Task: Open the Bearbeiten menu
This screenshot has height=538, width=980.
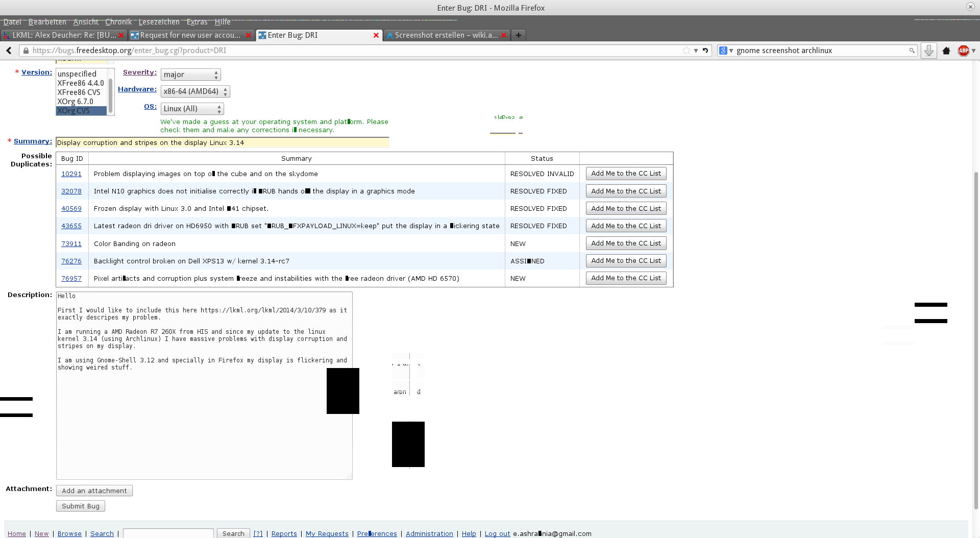Action: pyautogui.click(x=47, y=22)
